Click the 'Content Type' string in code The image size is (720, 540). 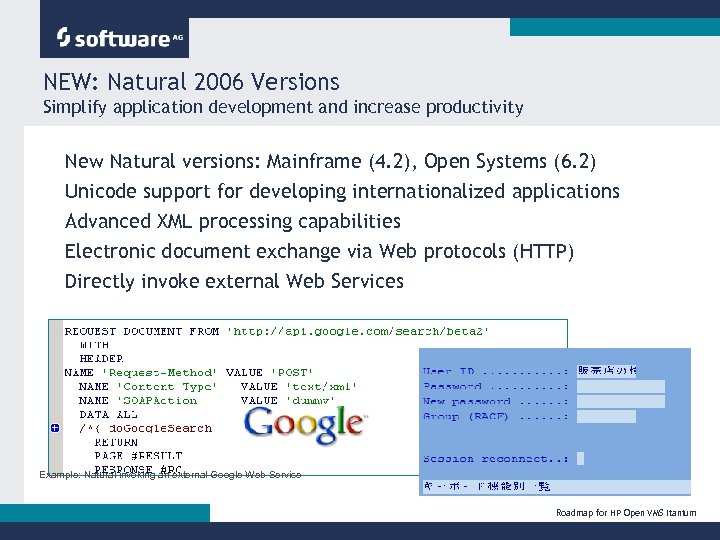click(x=167, y=387)
